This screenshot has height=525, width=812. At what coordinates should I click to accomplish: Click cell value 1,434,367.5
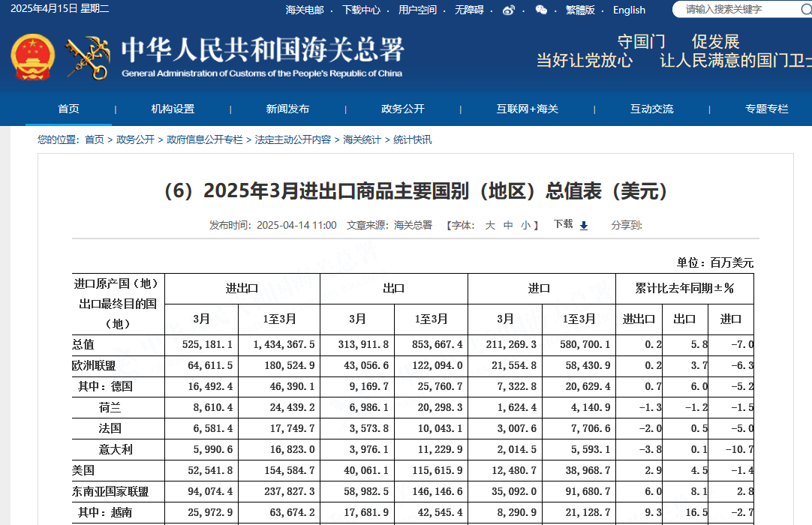[x=284, y=345]
